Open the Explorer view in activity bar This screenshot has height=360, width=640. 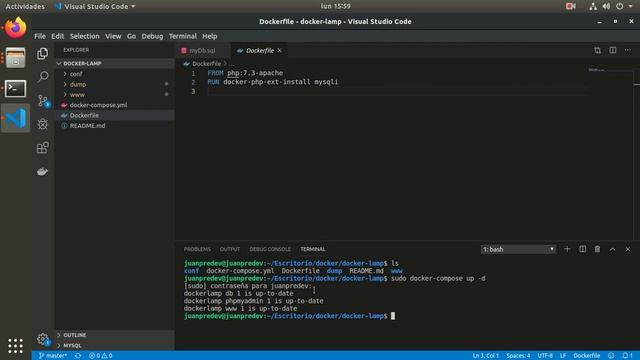pyautogui.click(x=42, y=53)
